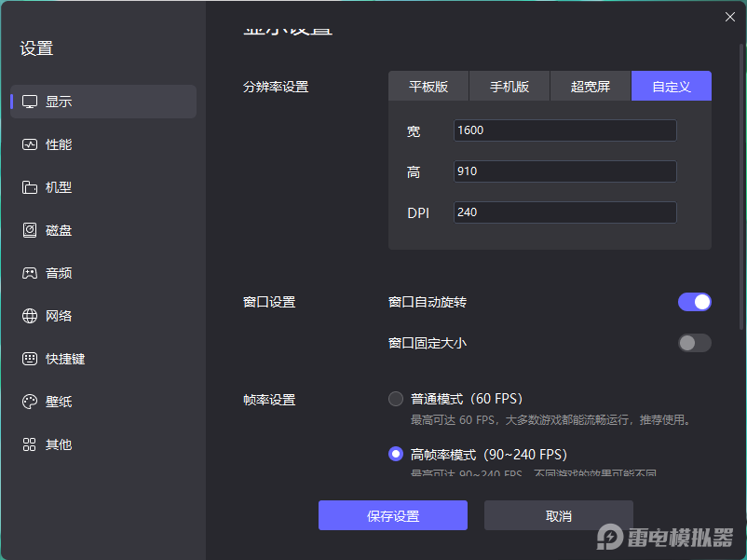
Task: Open the 磁盘 (Disk) settings section
Action: 58,230
